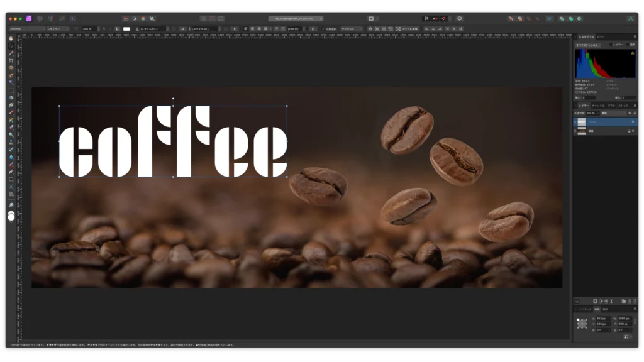Click the Convert to Curves button
This screenshot has height=362, width=644.
coord(409,29)
